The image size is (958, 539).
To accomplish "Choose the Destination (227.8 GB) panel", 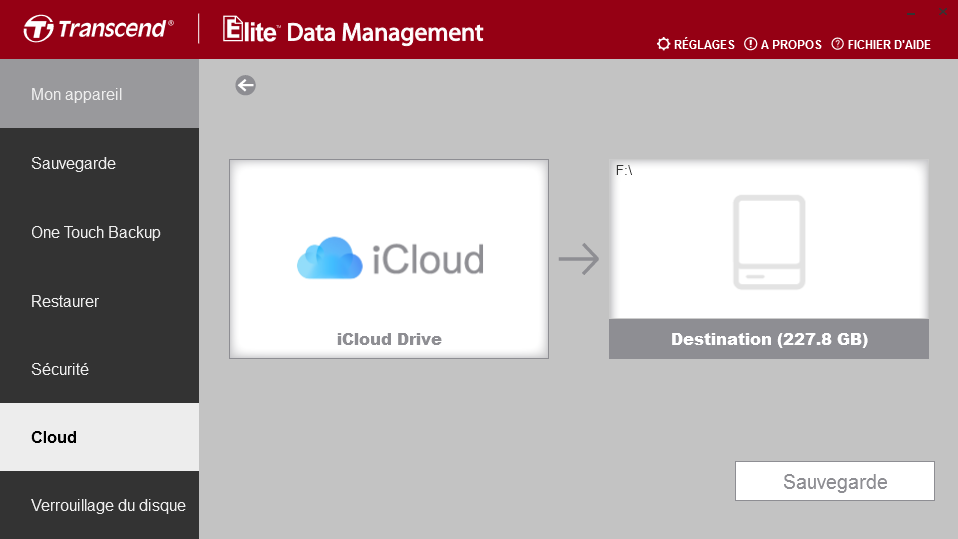I will [769, 259].
